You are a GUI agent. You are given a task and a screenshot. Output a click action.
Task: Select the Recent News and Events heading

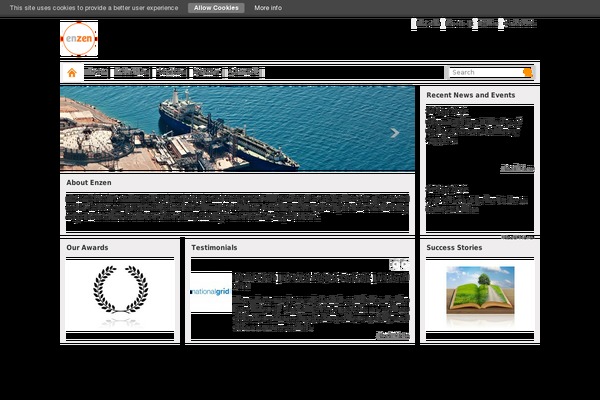click(471, 95)
